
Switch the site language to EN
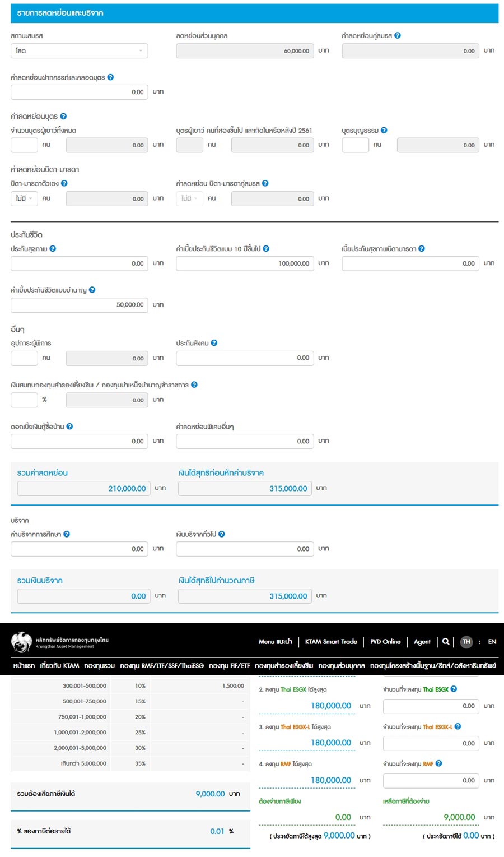coord(492,642)
